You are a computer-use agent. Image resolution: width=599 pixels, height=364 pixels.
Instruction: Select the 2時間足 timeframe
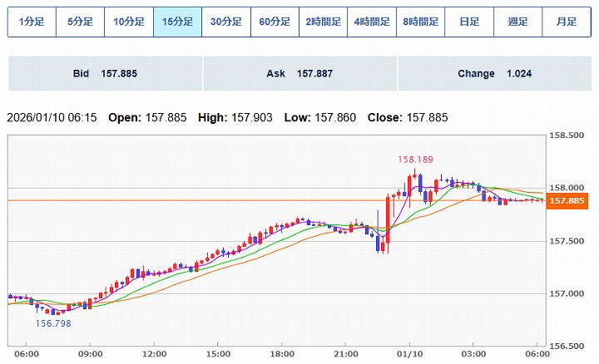click(x=324, y=22)
